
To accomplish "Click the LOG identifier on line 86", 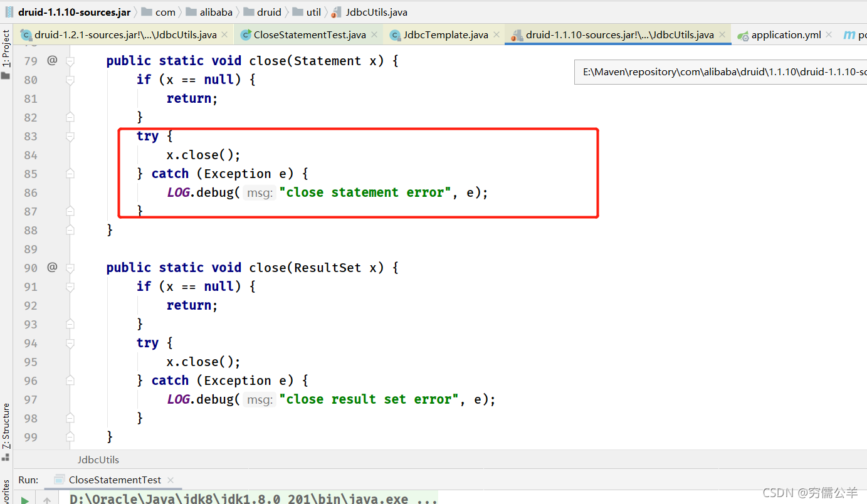I will 179,192.
